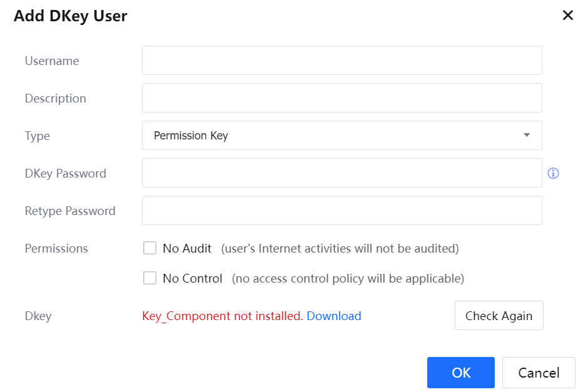Open the Type dropdown arrow
588x392 pixels.
pos(527,135)
